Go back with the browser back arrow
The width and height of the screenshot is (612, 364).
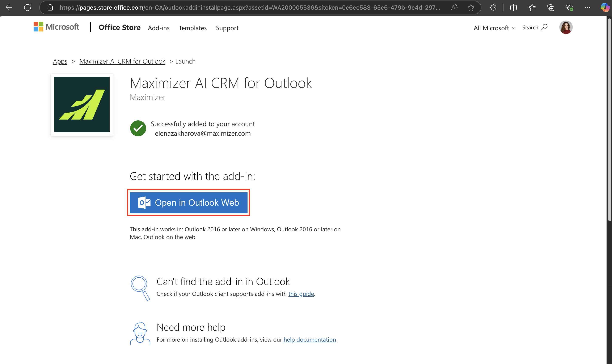9,8
